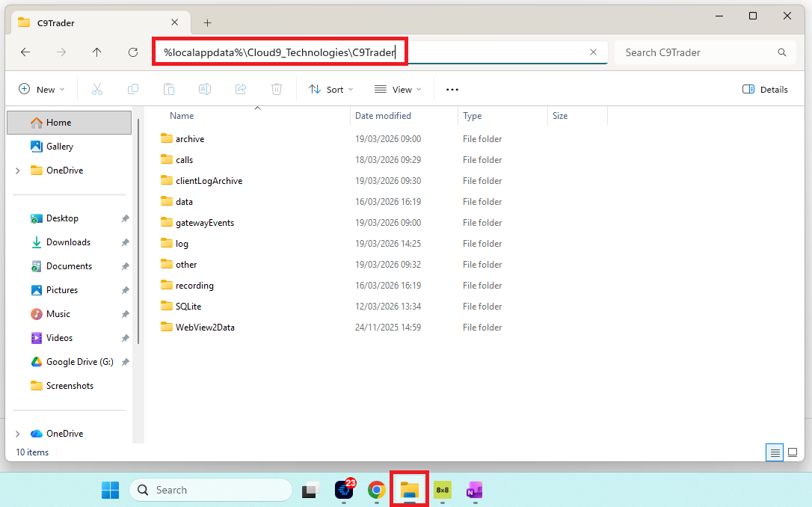812x507 pixels.
Task: Click the address bar path field
Action: pyautogui.click(x=381, y=52)
